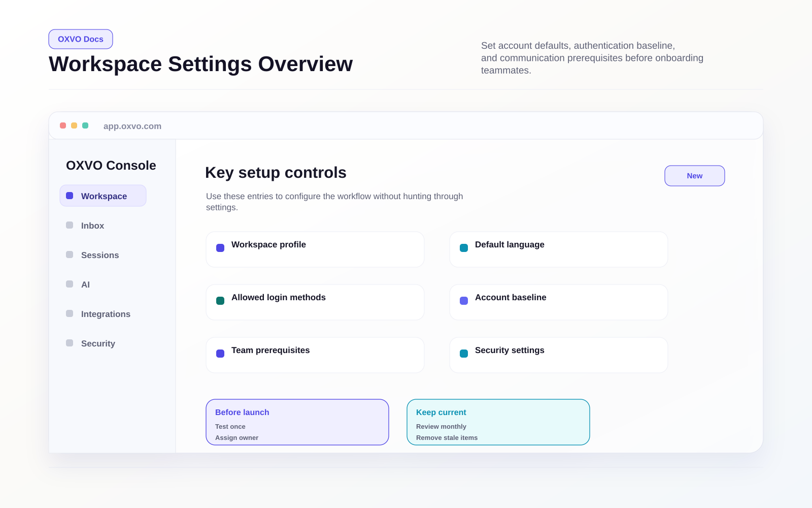The height and width of the screenshot is (508, 812).
Task: Click the Security sidebar square icon
Action: [x=70, y=343]
